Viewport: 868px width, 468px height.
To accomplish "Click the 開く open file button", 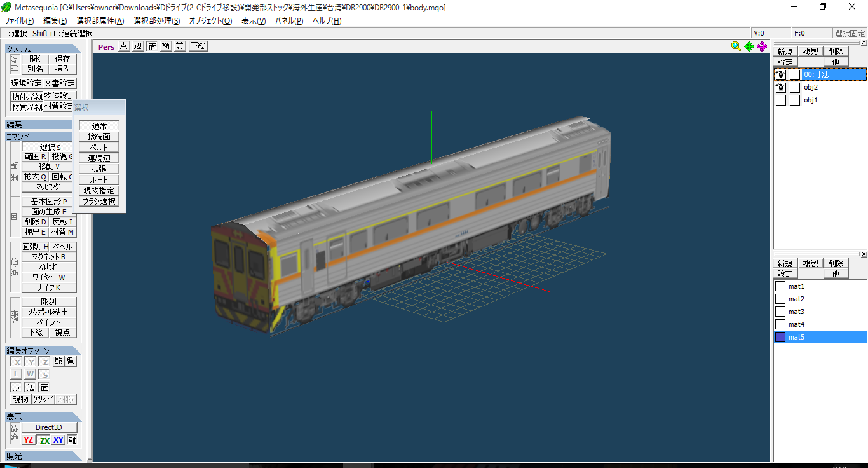I will (x=35, y=59).
